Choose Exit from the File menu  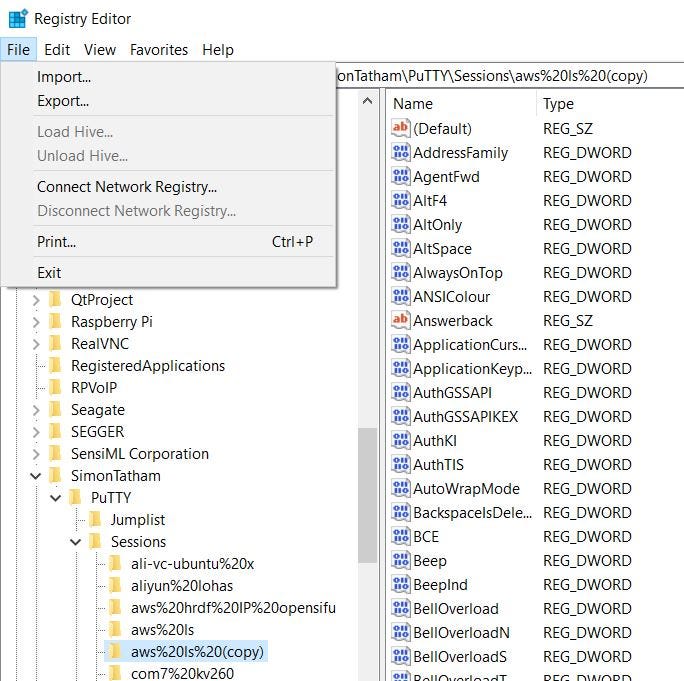coord(169,273)
